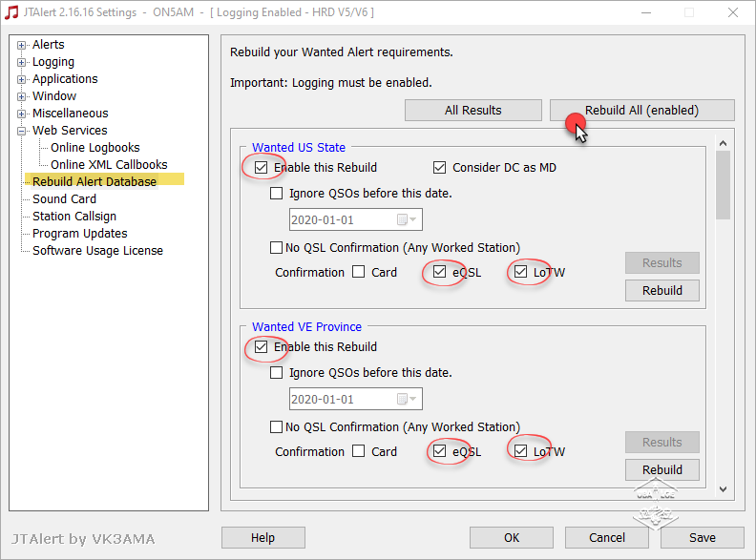The height and width of the screenshot is (560, 756).
Task: Click Rebuild All (enabled) button
Action: 641,111
